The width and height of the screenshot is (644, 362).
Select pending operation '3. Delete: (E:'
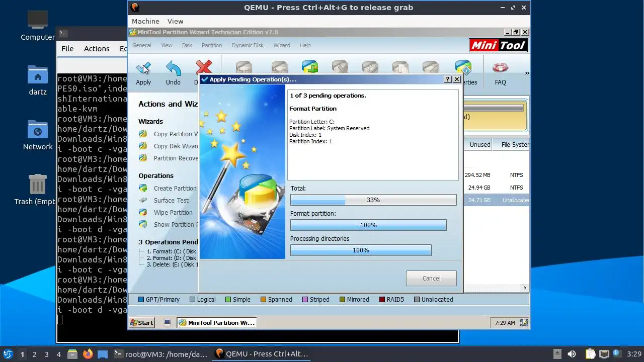tap(172, 264)
